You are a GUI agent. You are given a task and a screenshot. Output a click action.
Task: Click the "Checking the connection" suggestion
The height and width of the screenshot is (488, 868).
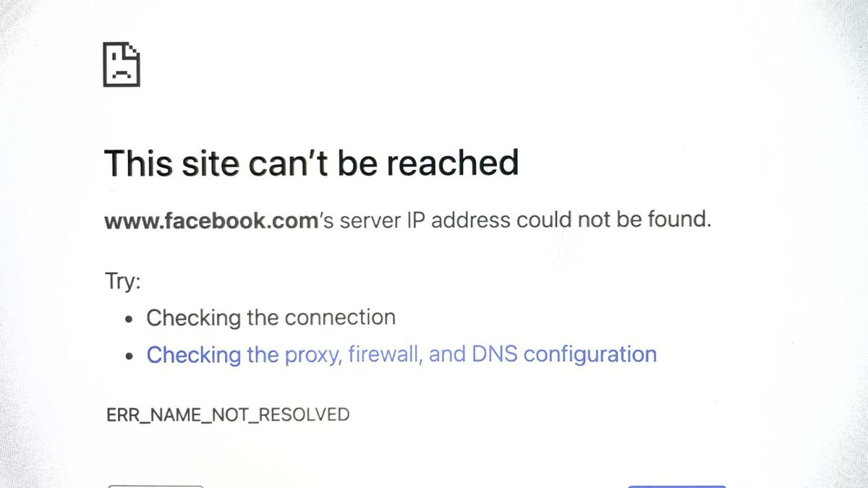click(271, 317)
